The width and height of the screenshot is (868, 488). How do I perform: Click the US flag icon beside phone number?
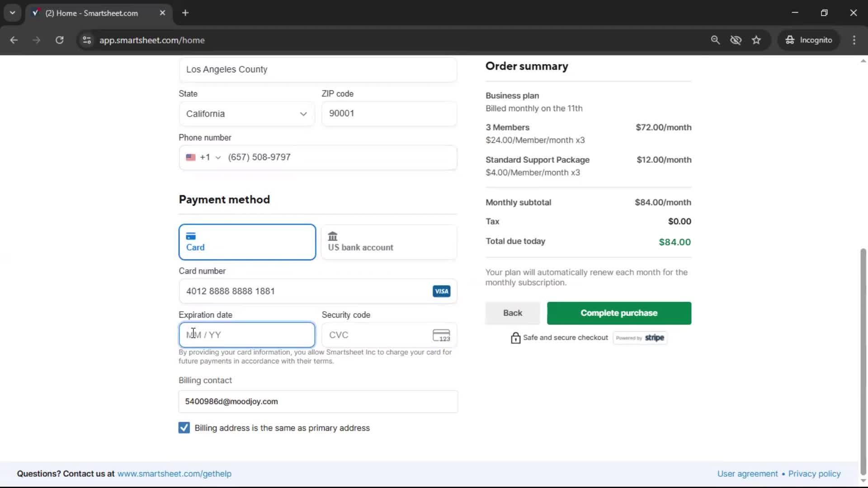click(190, 157)
